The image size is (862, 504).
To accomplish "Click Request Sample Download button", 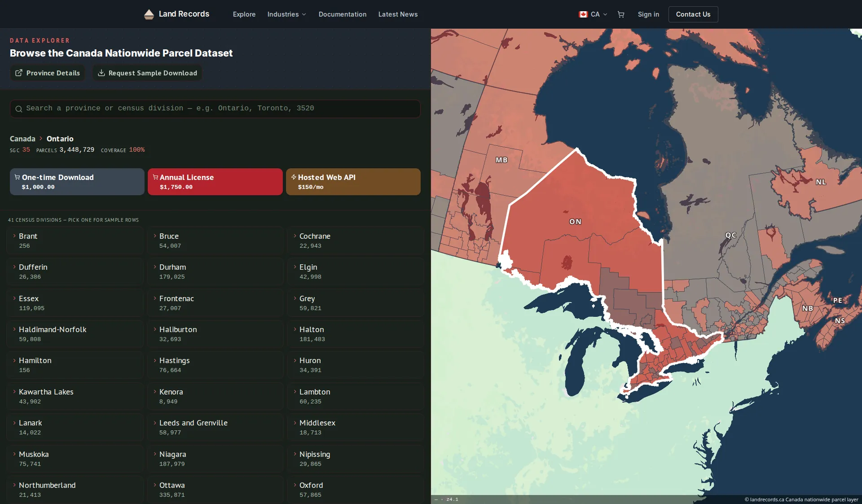I will pos(147,73).
